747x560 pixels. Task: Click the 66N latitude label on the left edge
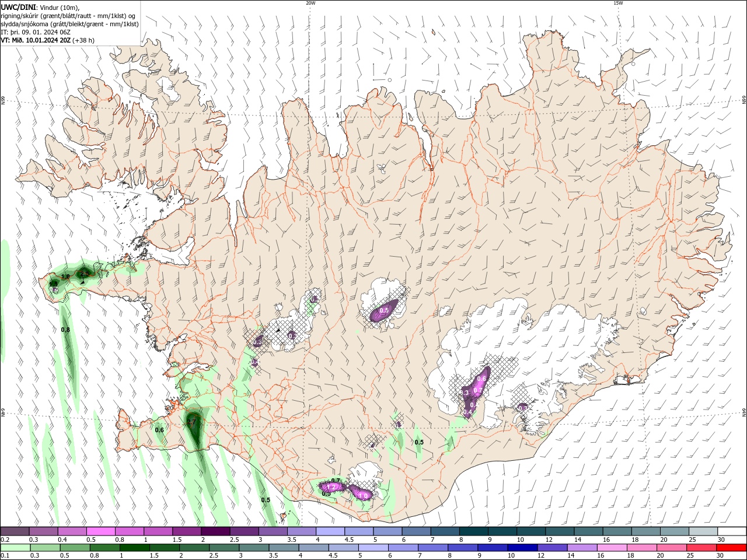[3, 101]
